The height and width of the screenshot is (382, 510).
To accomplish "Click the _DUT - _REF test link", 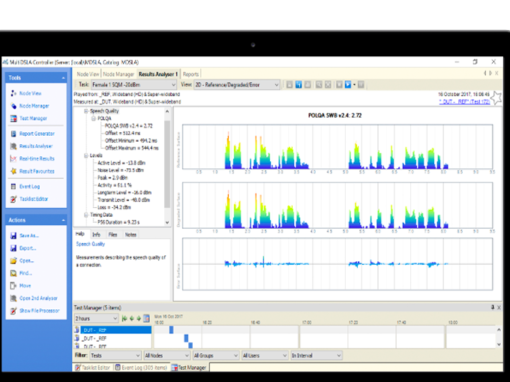I will (x=464, y=102).
